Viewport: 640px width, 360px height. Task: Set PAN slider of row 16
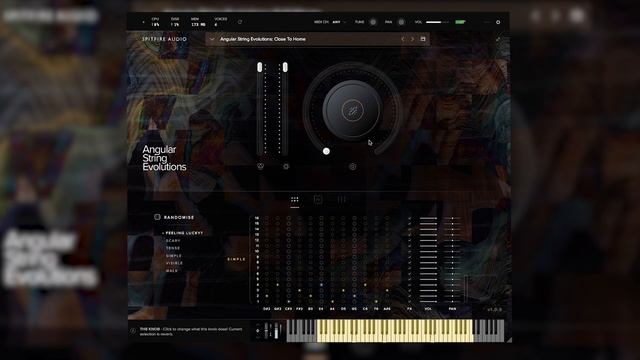click(452, 218)
